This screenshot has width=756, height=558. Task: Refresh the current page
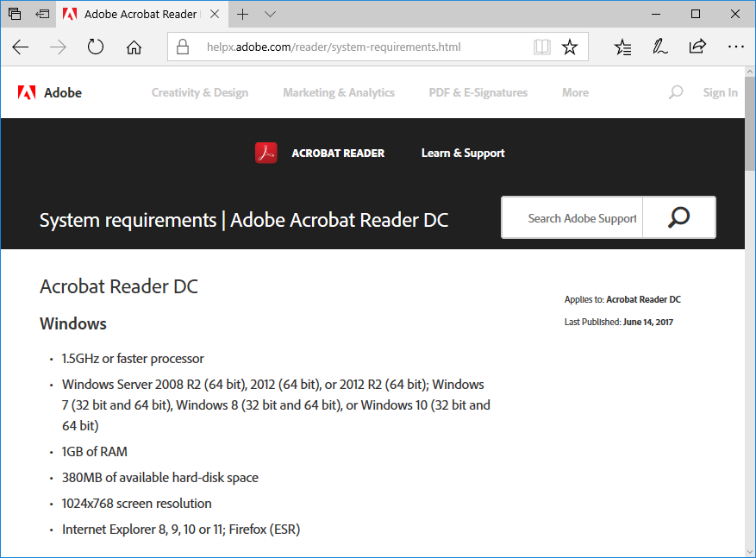coord(96,47)
